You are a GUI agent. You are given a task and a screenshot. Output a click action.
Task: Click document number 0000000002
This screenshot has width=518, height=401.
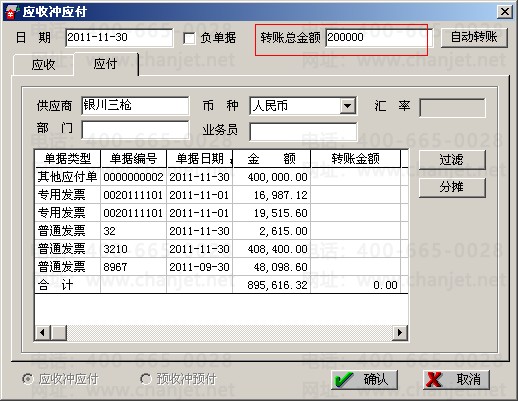(x=133, y=177)
